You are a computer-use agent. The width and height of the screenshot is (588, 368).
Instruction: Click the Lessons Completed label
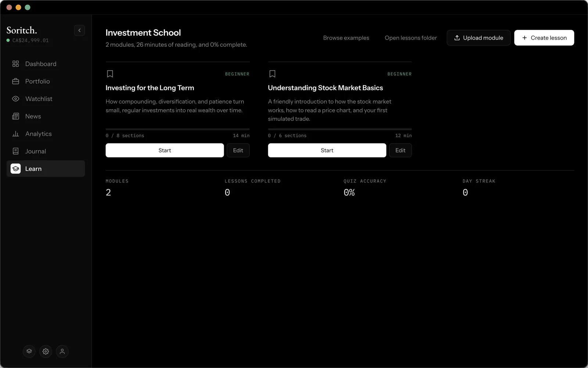252,181
